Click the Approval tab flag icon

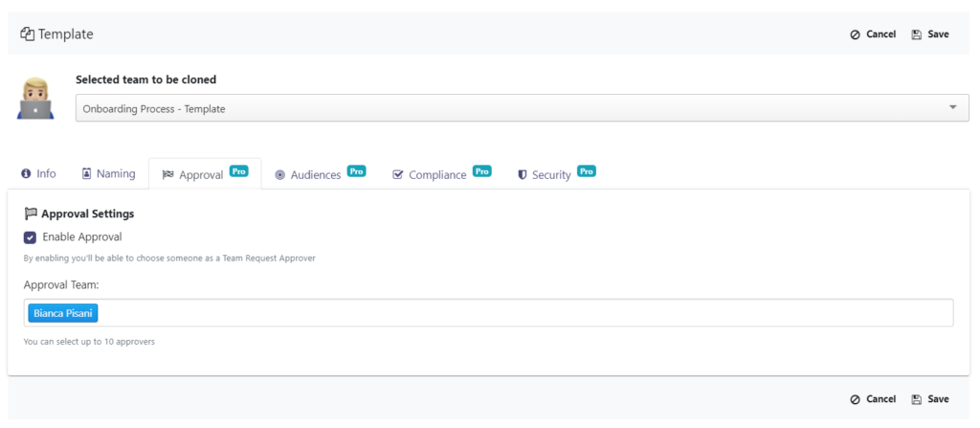(x=167, y=175)
